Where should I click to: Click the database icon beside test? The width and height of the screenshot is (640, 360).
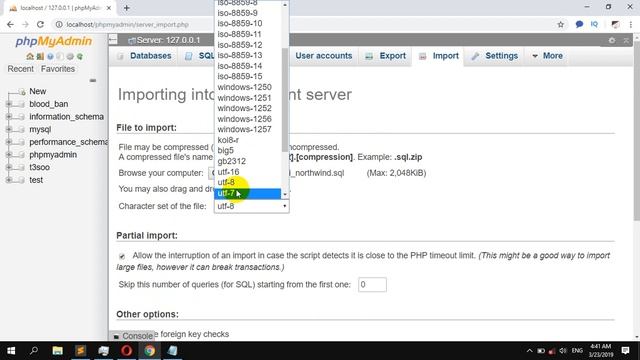[x=21, y=180]
